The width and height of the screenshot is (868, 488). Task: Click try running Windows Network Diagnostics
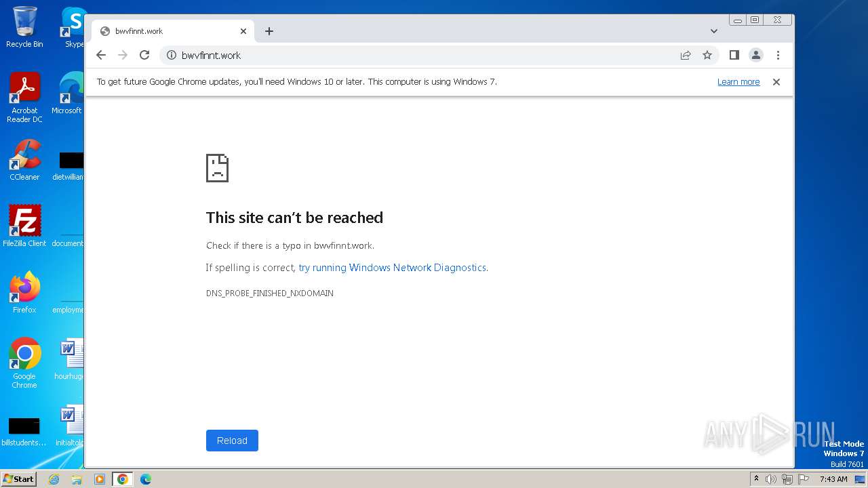point(393,268)
